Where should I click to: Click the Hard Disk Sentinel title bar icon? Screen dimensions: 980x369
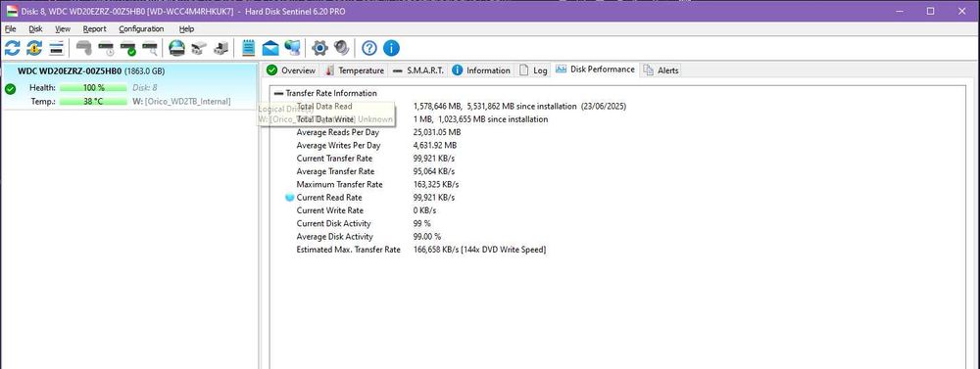click(x=11, y=11)
